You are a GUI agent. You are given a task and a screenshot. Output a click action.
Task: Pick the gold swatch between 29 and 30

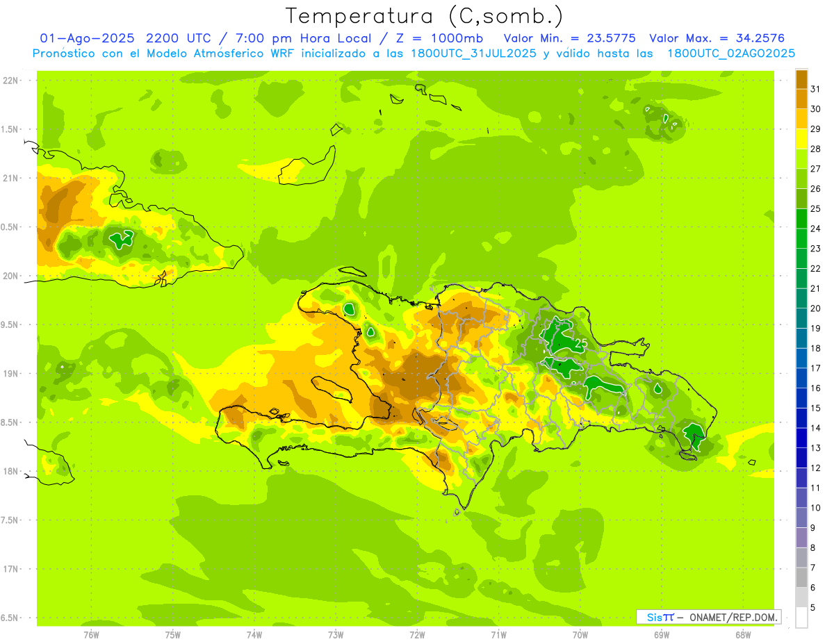point(801,119)
